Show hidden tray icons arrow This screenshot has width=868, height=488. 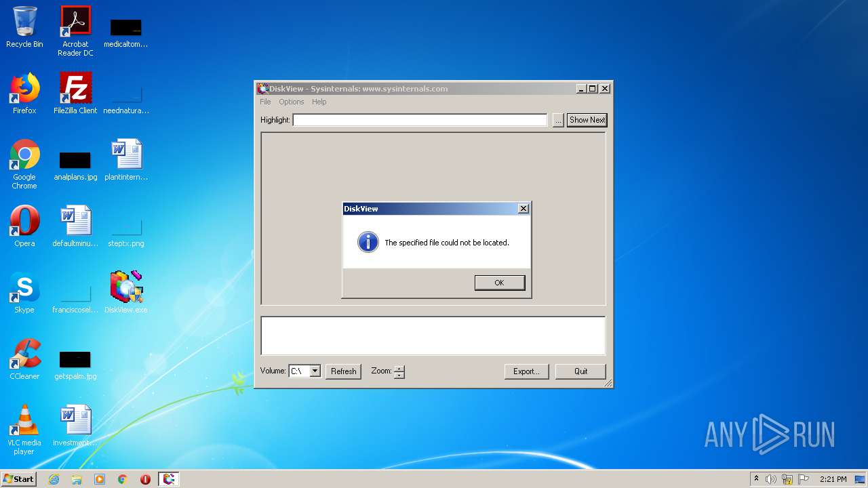click(756, 479)
